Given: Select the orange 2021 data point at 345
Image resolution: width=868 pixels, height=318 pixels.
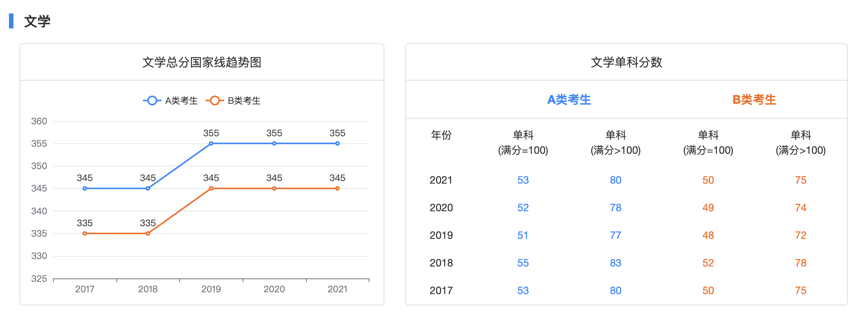Looking at the screenshot, I should (337, 188).
